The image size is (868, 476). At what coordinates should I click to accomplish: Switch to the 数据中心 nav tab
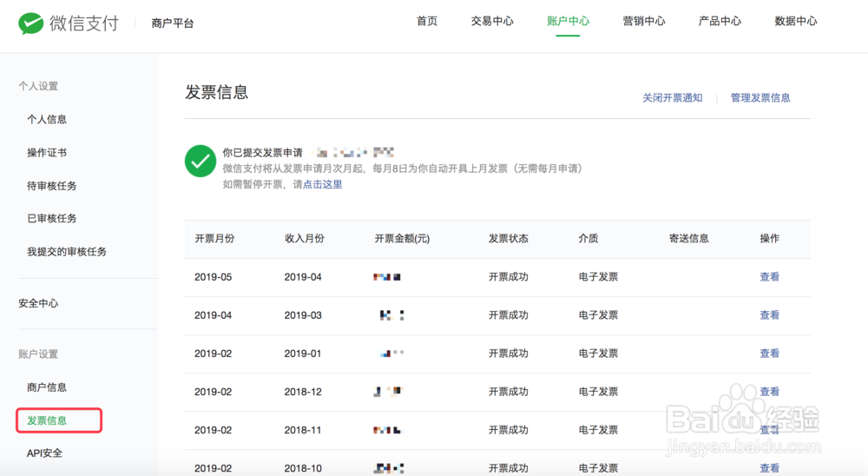click(795, 21)
